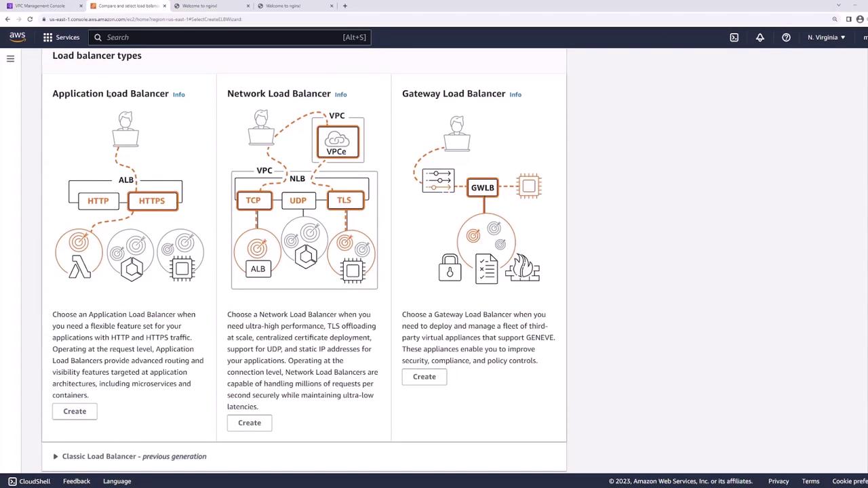Open the side navigation hamburger menu
868x488 pixels.
coord(10,59)
